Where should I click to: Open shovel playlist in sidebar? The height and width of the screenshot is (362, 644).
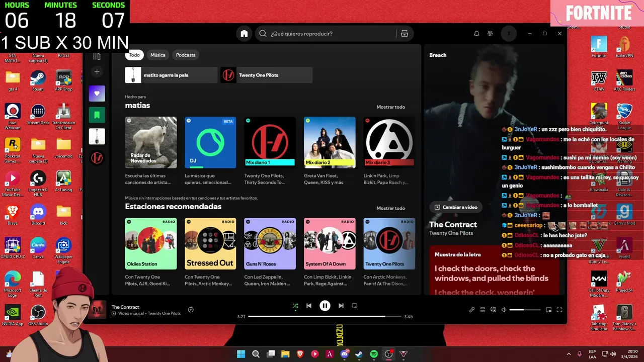tap(97, 136)
